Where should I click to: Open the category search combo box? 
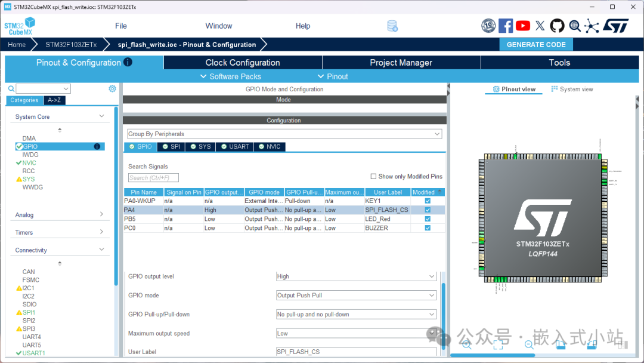click(x=43, y=88)
